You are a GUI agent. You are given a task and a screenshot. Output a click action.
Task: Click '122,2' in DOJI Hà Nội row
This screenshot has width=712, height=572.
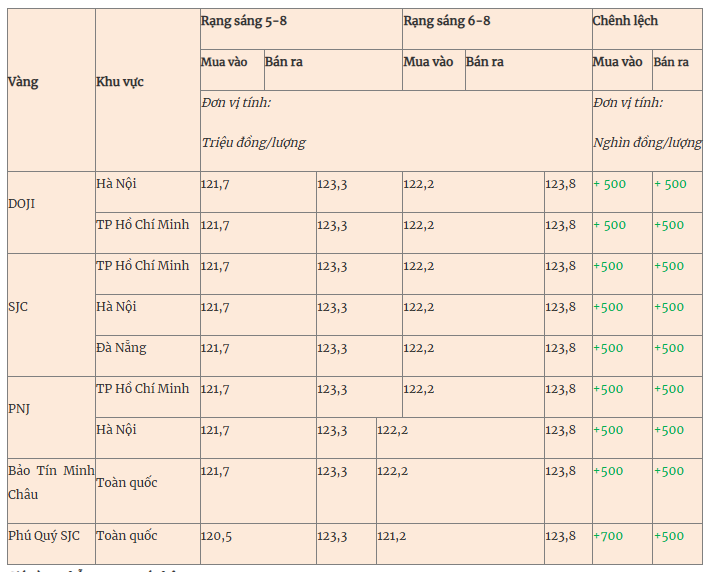pyautogui.click(x=419, y=184)
